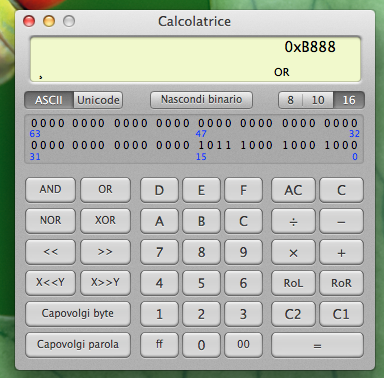Tap the hex digit C key beside B
The height and width of the screenshot is (378, 384).
click(243, 221)
